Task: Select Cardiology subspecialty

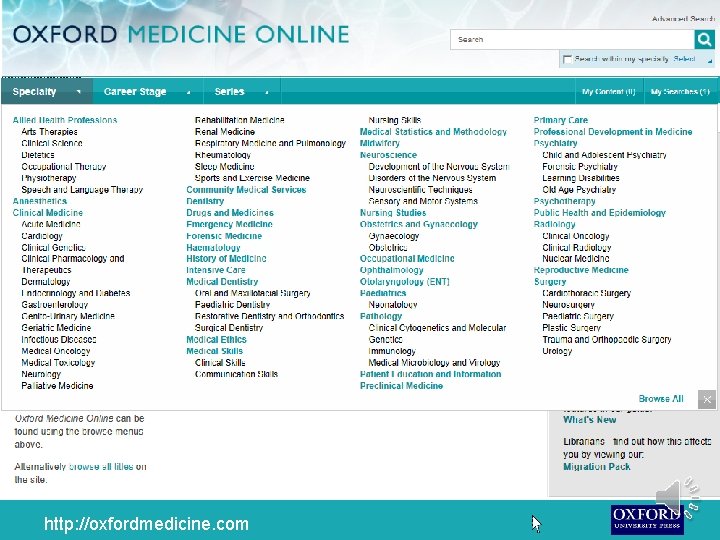Action: [42, 236]
